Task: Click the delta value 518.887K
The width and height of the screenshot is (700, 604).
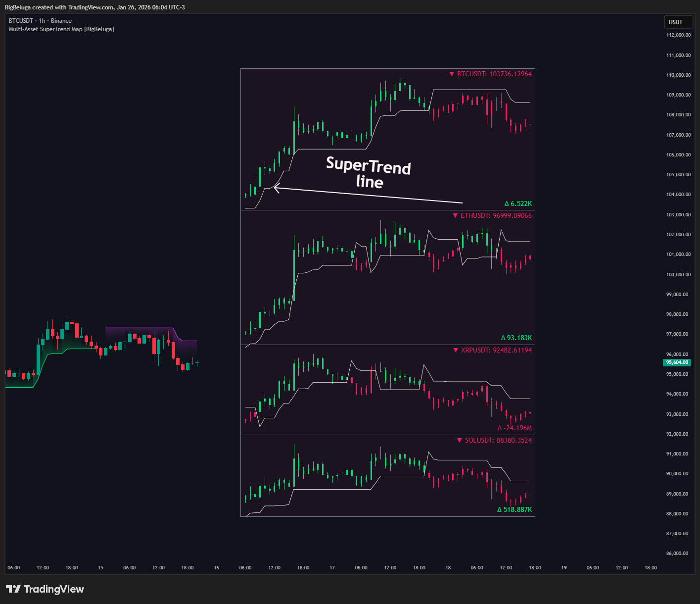Action: pyautogui.click(x=515, y=509)
